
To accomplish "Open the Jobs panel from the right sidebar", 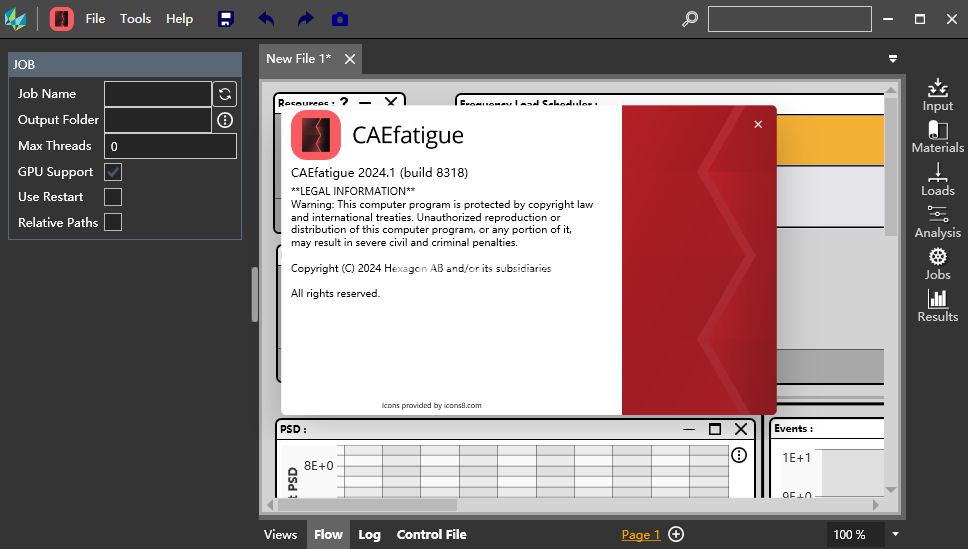I will click(x=938, y=264).
